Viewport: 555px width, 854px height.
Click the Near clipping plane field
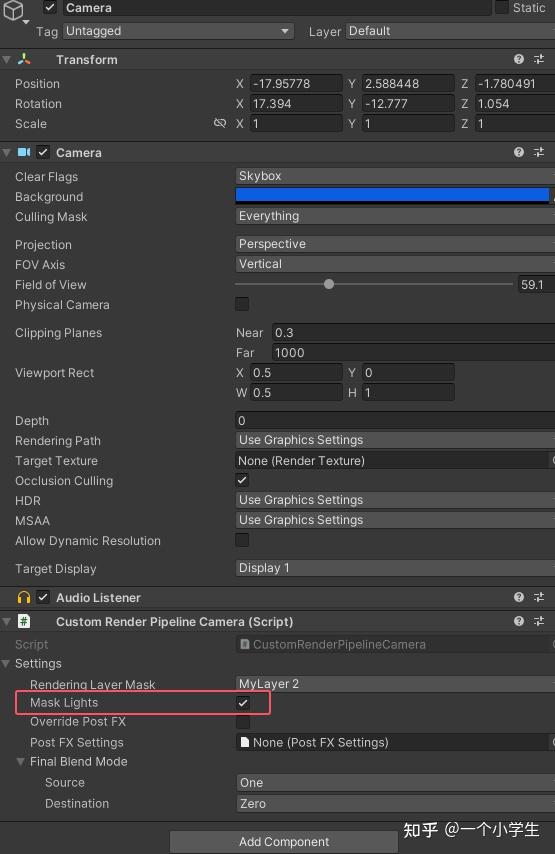413,333
